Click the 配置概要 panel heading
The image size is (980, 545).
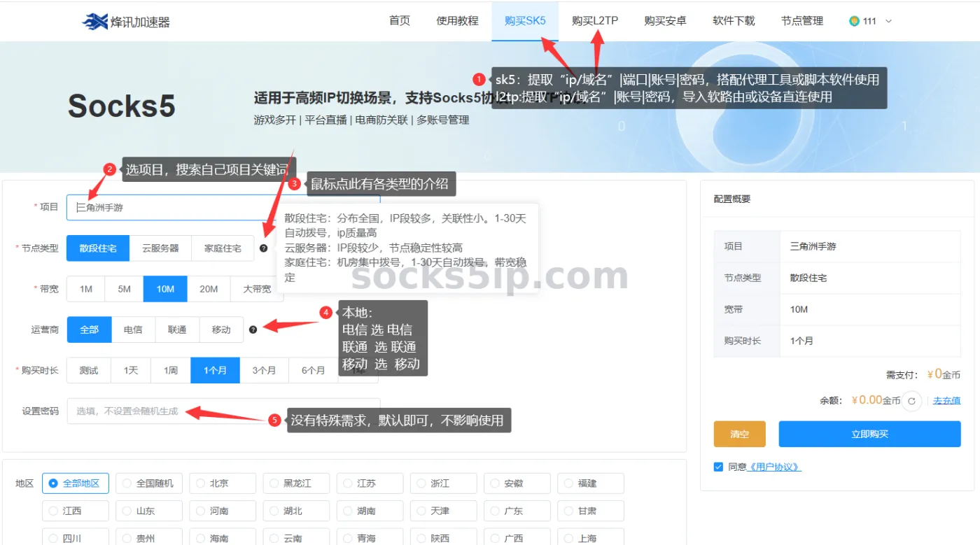pyautogui.click(x=732, y=199)
